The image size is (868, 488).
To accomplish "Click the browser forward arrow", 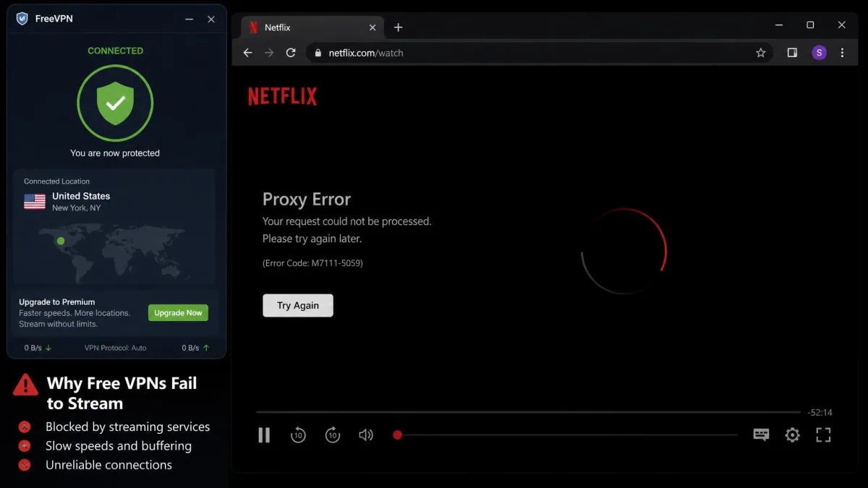I will (x=269, y=53).
